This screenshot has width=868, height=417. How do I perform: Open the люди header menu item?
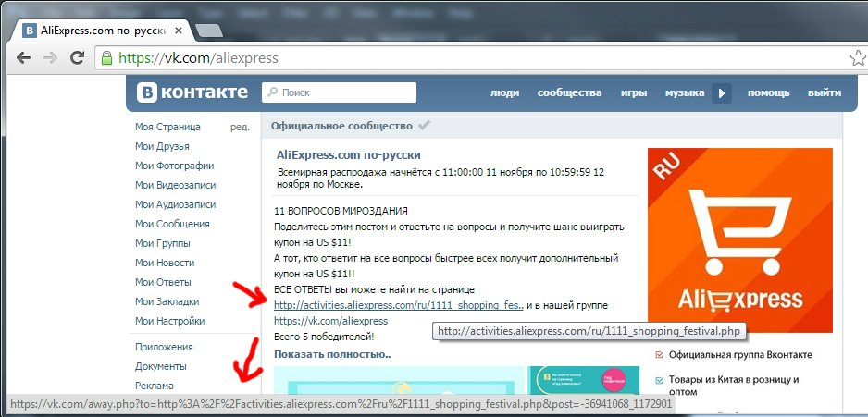tap(504, 92)
